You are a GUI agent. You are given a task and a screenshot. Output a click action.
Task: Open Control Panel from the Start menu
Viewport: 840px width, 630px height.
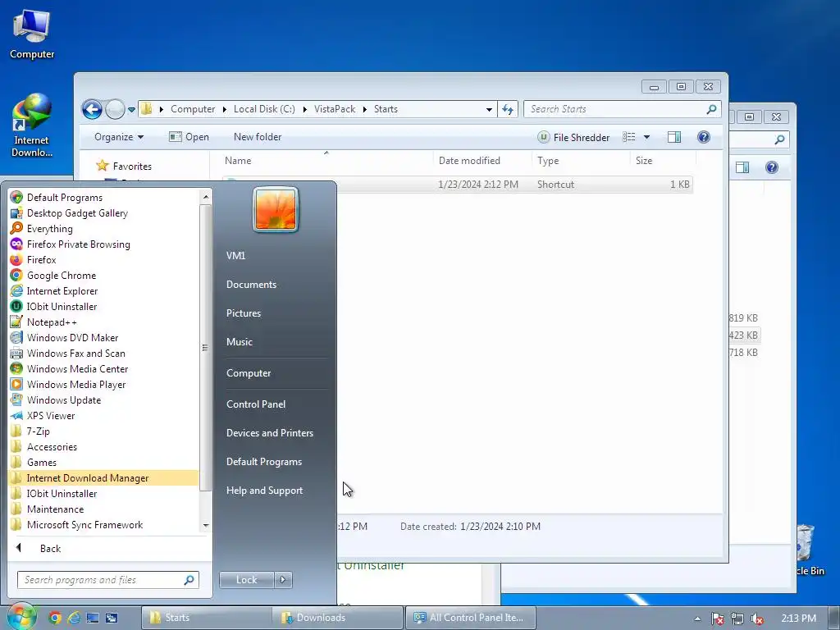[256, 404]
